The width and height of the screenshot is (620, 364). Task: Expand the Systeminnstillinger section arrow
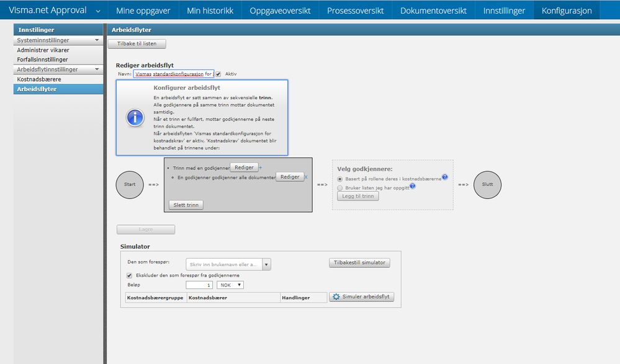[97, 40]
